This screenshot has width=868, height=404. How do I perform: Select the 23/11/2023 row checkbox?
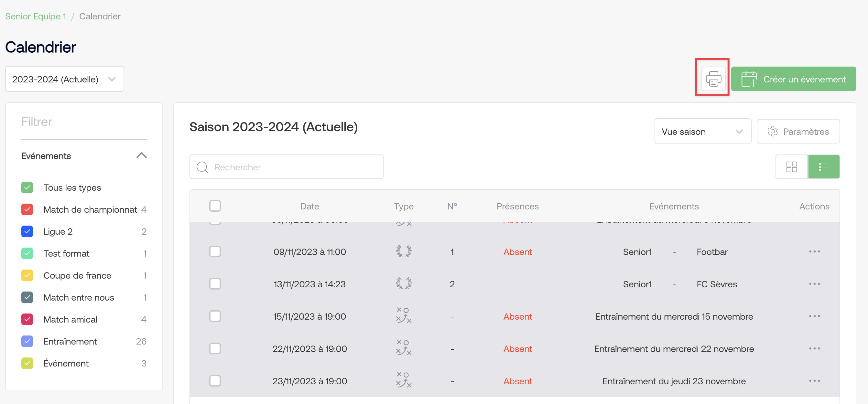click(215, 381)
